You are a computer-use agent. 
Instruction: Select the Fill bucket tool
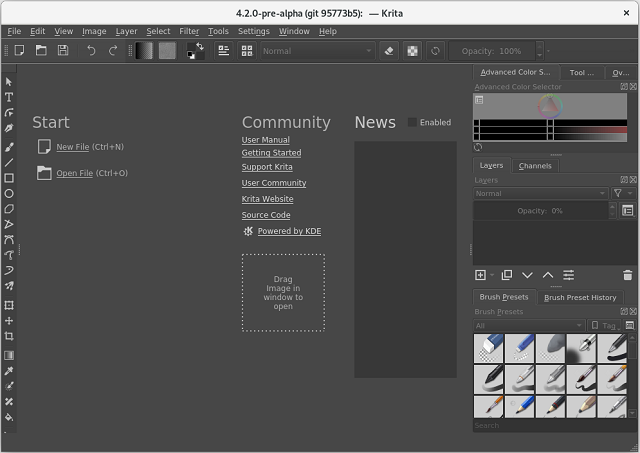[9, 417]
